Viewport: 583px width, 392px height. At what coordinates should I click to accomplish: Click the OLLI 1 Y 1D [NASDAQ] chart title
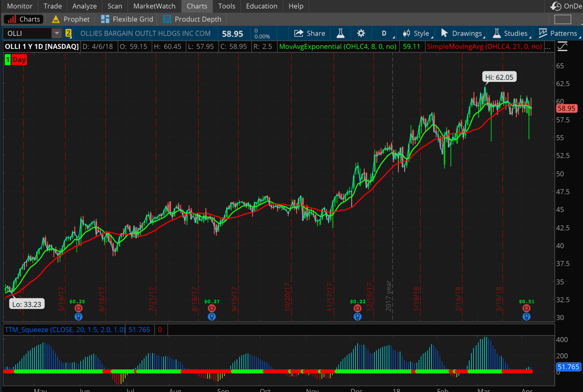[x=41, y=47]
